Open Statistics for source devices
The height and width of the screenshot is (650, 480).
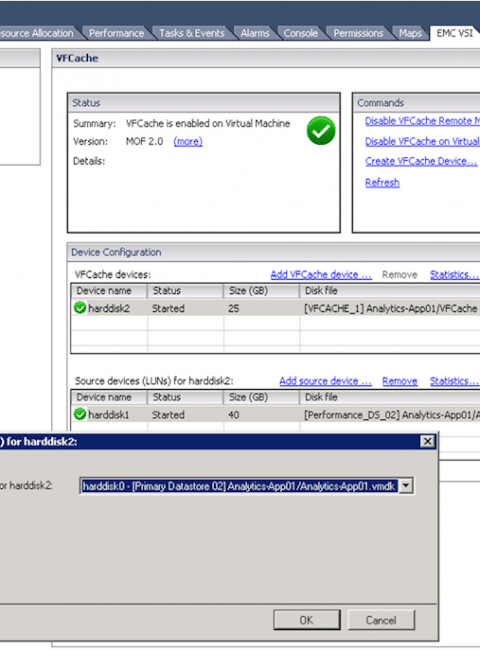454,381
